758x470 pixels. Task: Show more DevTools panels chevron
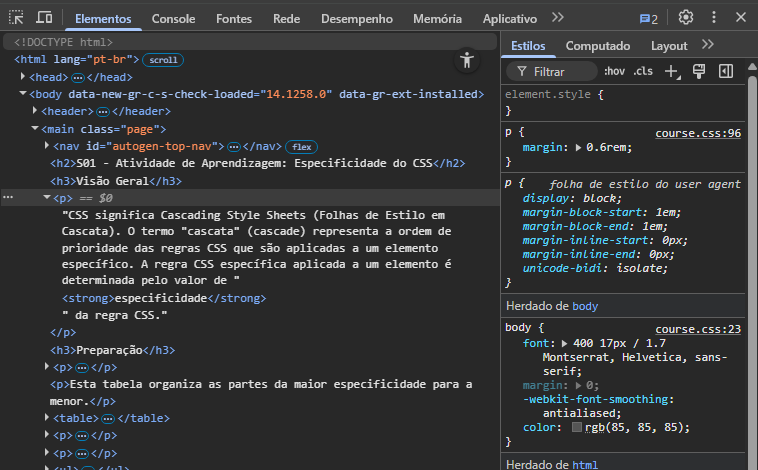(558, 18)
